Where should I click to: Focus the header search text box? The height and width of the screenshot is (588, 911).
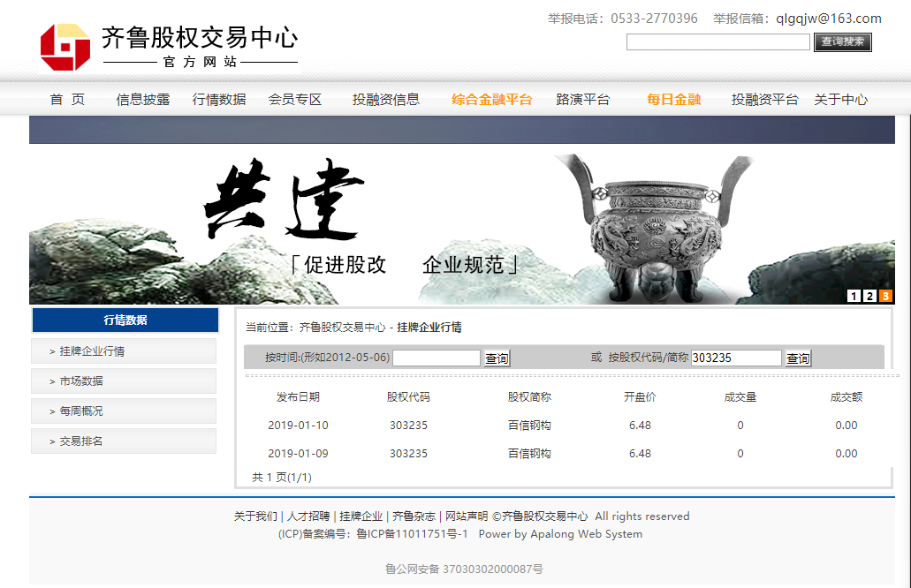(718, 41)
